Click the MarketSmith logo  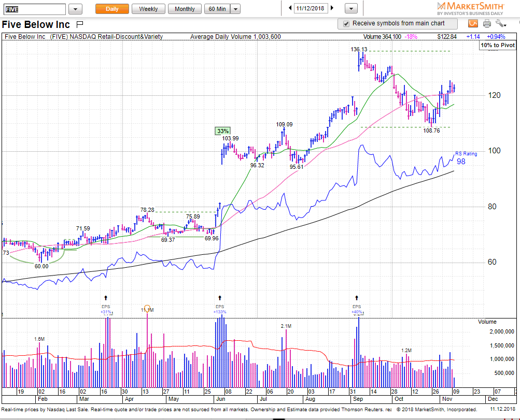click(x=470, y=9)
